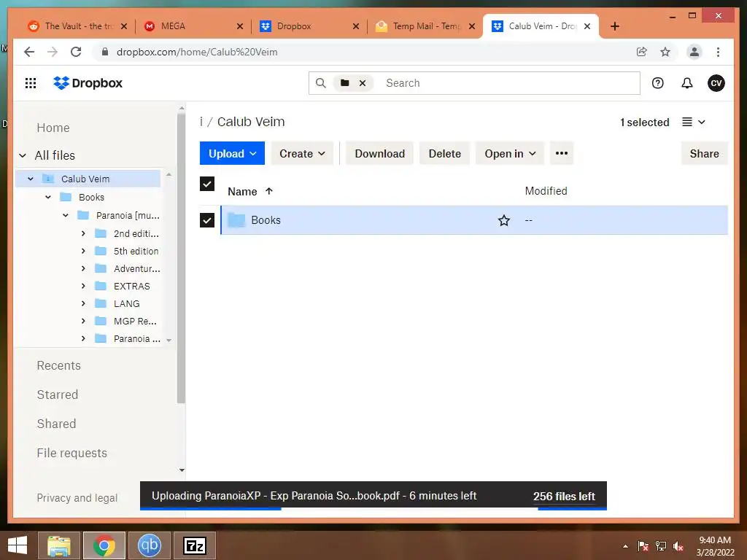Click the search magnifier icon

321,83
